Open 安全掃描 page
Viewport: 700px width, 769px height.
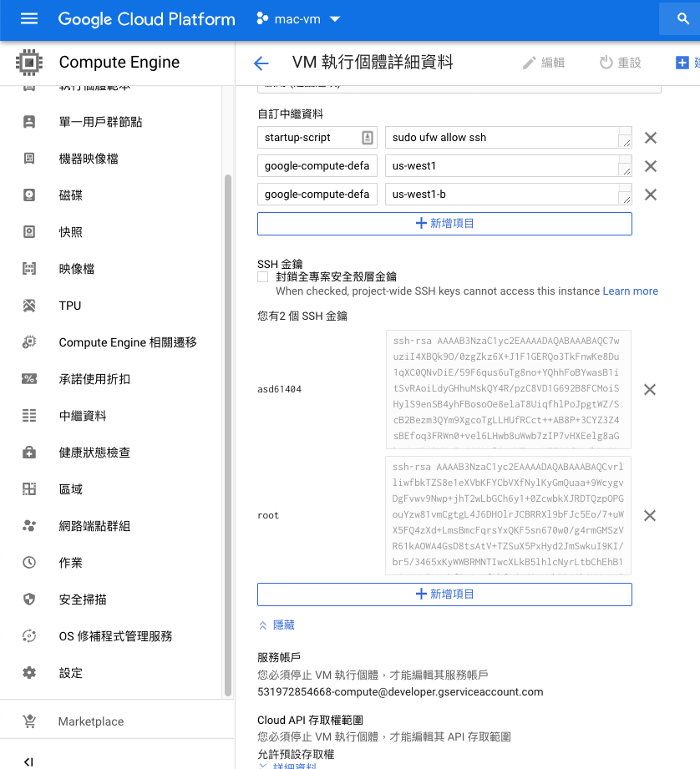83,600
